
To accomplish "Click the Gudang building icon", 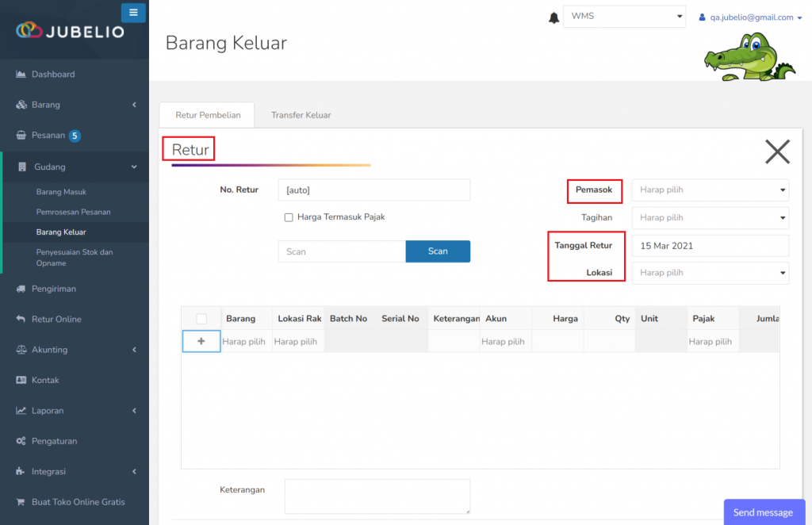I will [x=21, y=167].
